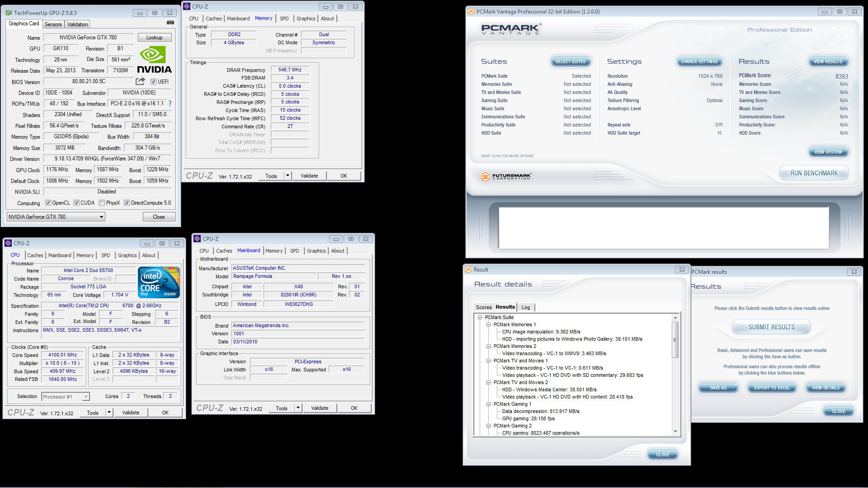Viewport: 868px width, 488px height.
Task: Switch to the Sensors tab in GPU-Z
Action: click(53, 24)
